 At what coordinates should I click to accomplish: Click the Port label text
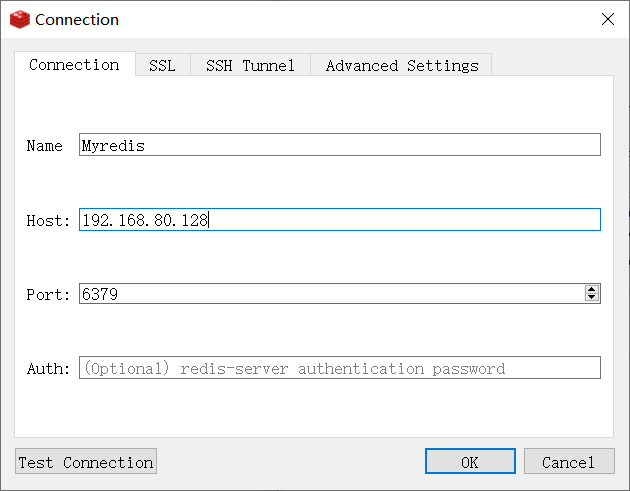(48, 295)
